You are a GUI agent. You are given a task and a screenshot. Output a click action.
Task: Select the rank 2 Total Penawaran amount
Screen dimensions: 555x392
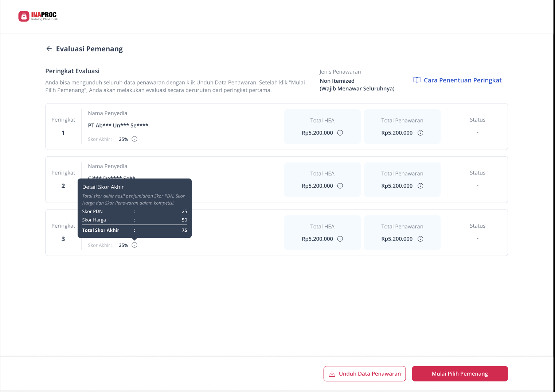(x=397, y=186)
